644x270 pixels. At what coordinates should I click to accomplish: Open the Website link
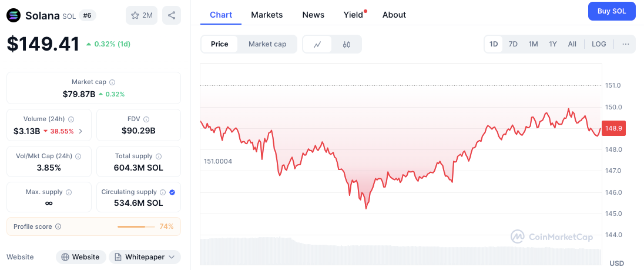point(81,257)
